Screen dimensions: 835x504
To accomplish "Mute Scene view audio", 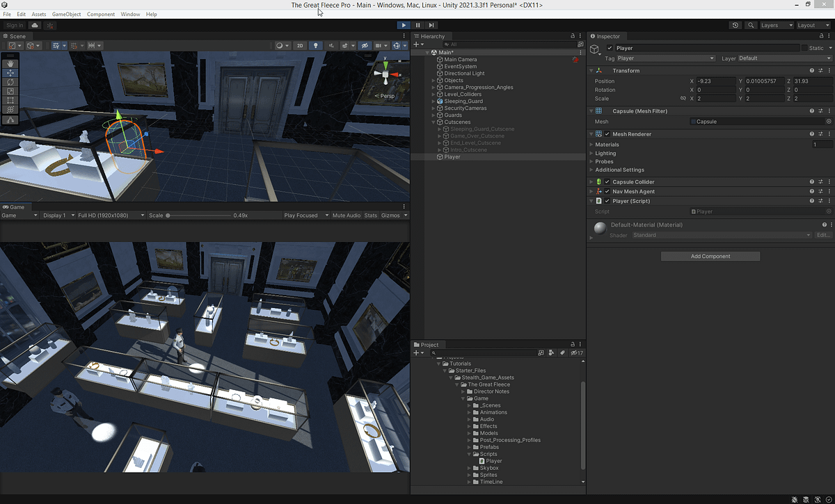I will [x=331, y=45].
